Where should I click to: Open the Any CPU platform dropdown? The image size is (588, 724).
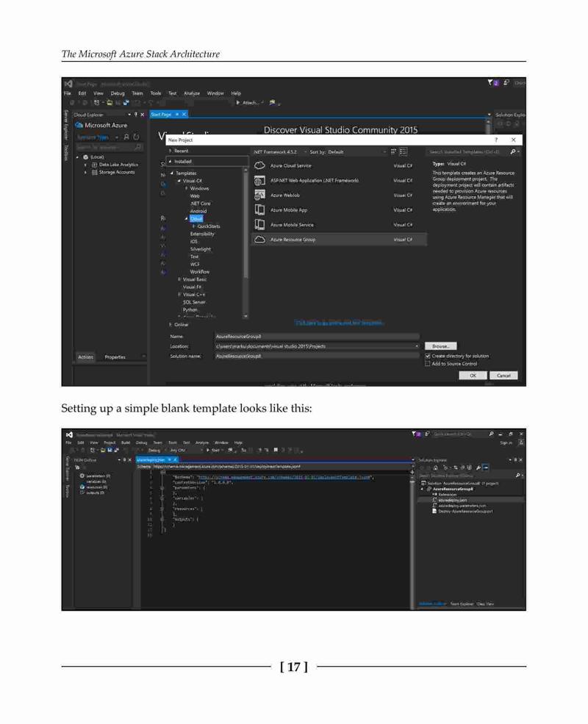pos(185,450)
